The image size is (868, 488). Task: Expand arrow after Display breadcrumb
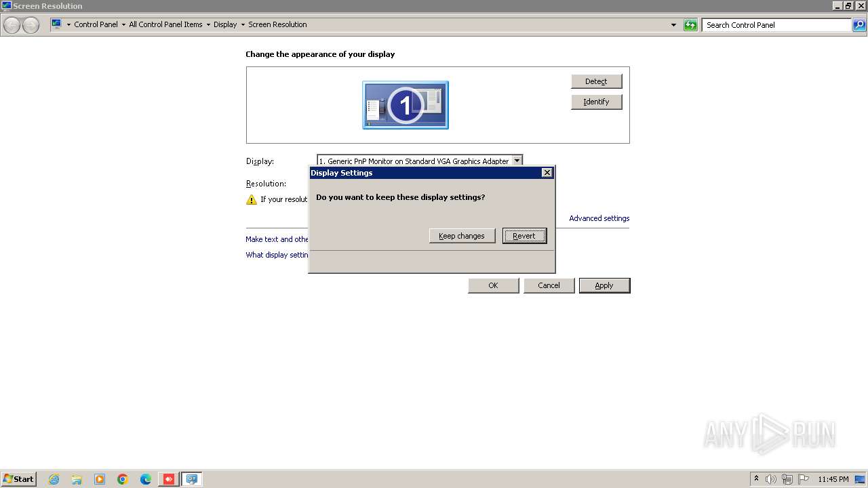click(243, 24)
